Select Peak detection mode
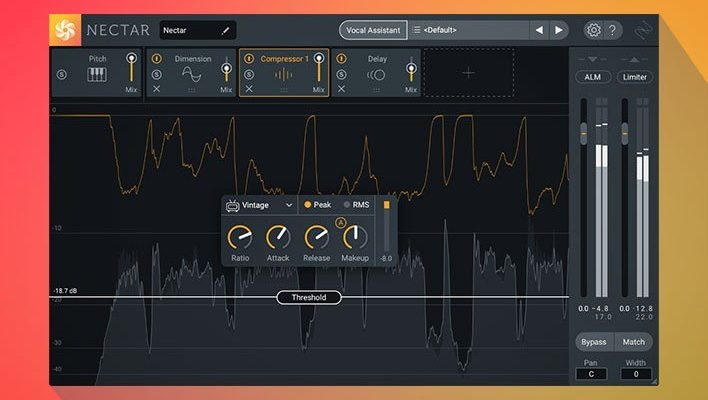Viewport: 708px width, 400px height. coord(316,205)
